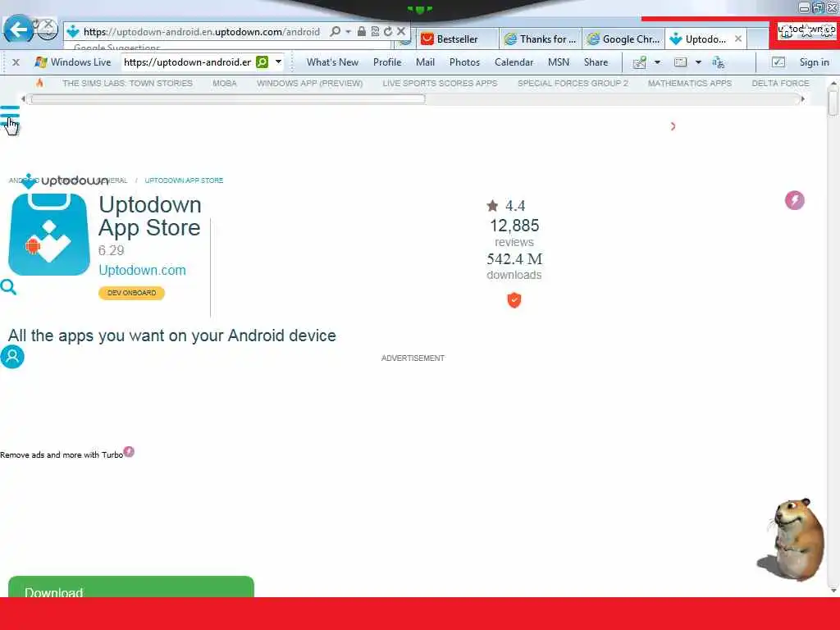Click the security lock icon in the address bar
This screenshot has height=630, width=840.
(x=362, y=32)
